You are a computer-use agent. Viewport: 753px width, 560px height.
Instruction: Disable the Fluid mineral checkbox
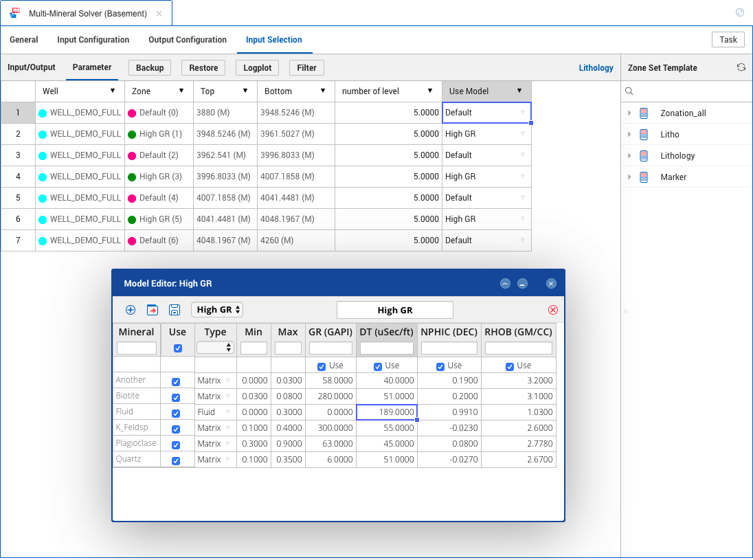click(176, 414)
